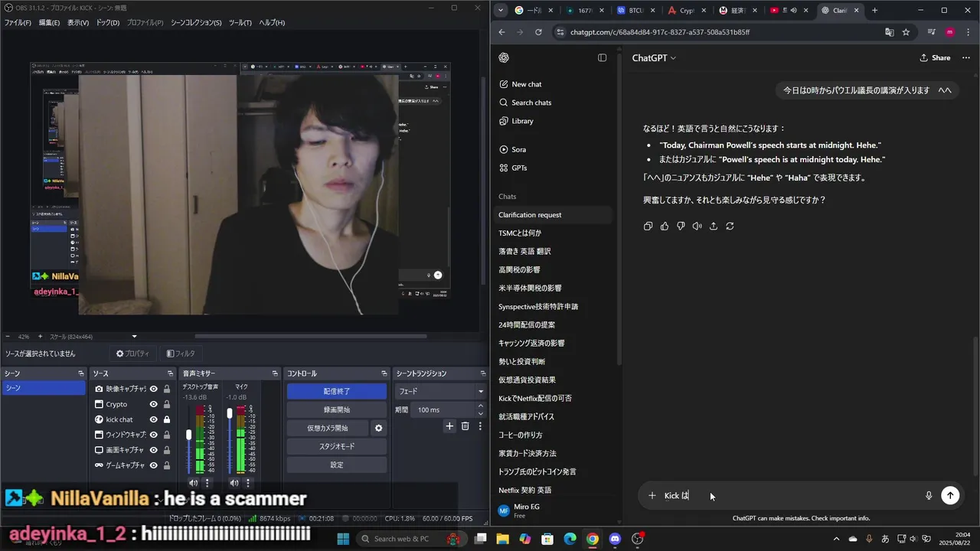Viewport: 980px width, 551px height.
Task: Reload the ChatGPT page
Action: (x=538, y=32)
